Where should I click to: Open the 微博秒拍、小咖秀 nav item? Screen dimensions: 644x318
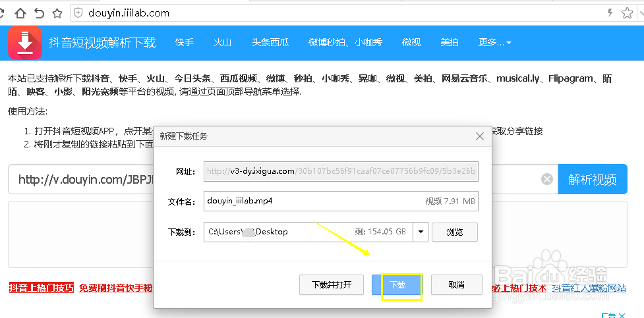(x=345, y=42)
